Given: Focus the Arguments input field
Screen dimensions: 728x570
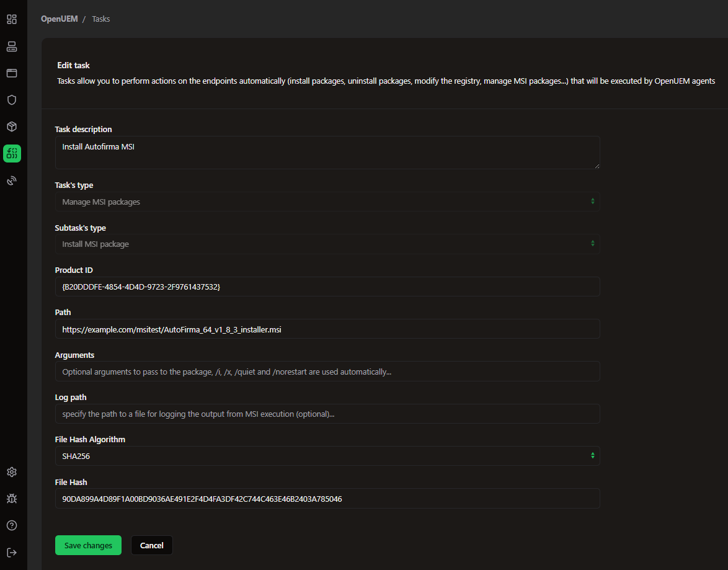Looking at the screenshot, I should (327, 372).
